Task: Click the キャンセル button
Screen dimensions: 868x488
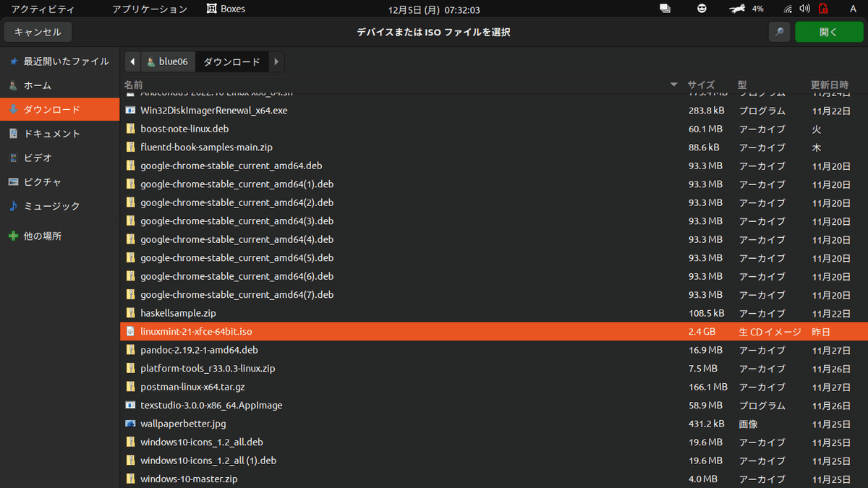Action: pos(37,32)
